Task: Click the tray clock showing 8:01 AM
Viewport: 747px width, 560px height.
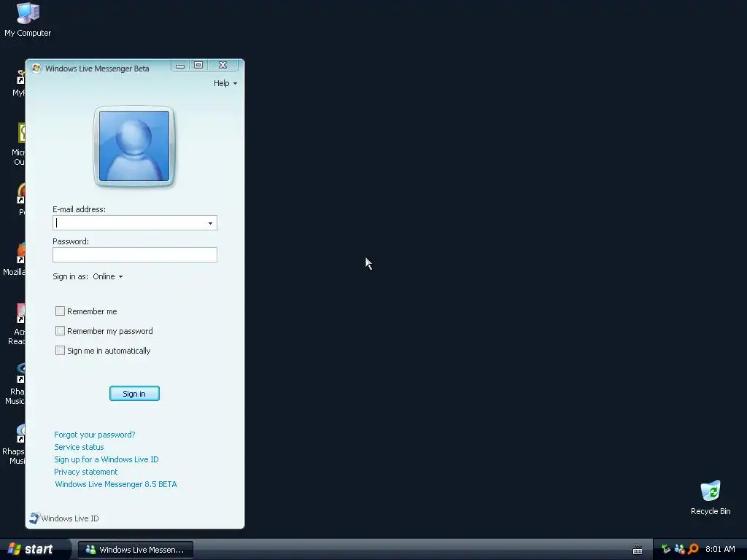Action: [720, 549]
